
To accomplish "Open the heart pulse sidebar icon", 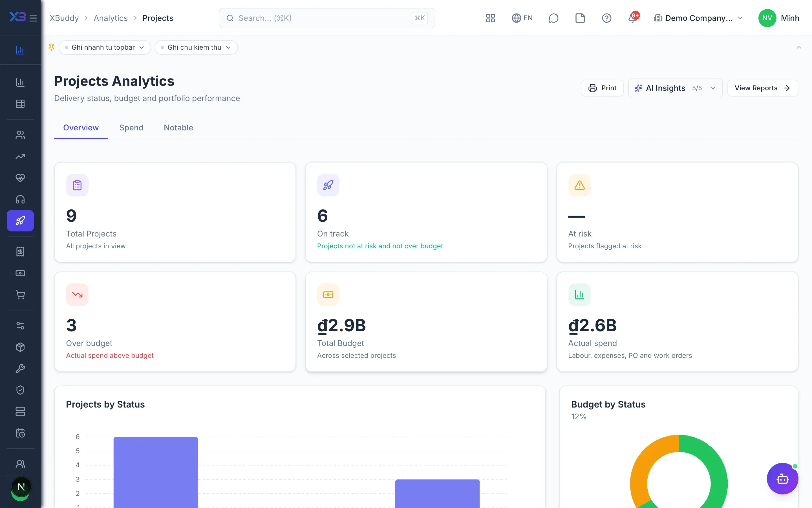I will [x=20, y=178].
